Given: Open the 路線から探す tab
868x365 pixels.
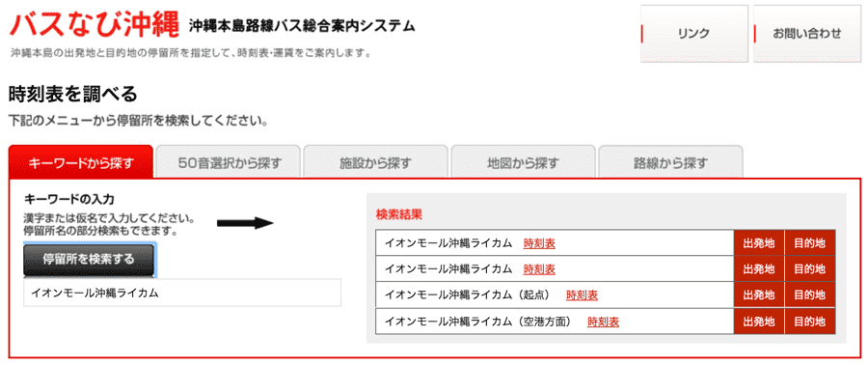Looking at the screenshot, I should pyautogui.click(x=671, y=162).
